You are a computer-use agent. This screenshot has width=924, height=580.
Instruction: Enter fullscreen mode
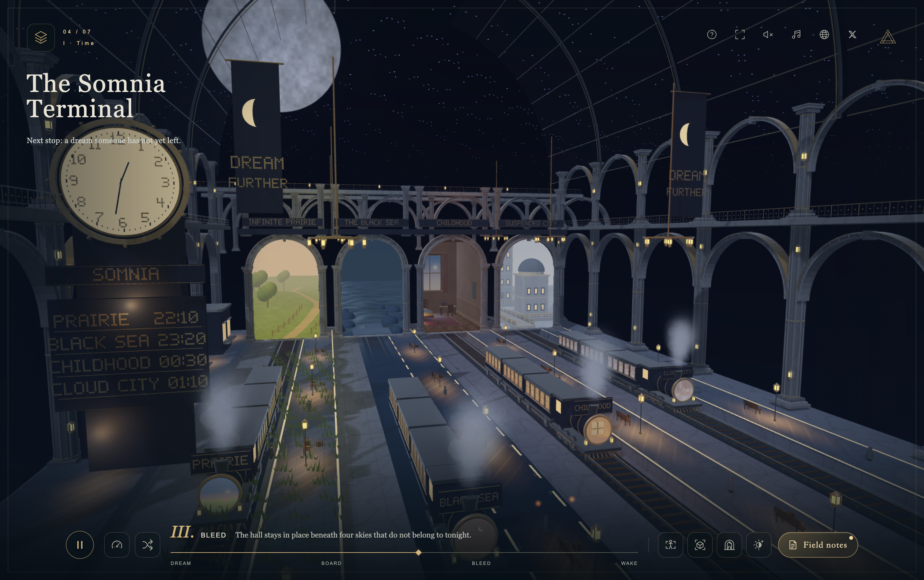(x=740, y=34)
